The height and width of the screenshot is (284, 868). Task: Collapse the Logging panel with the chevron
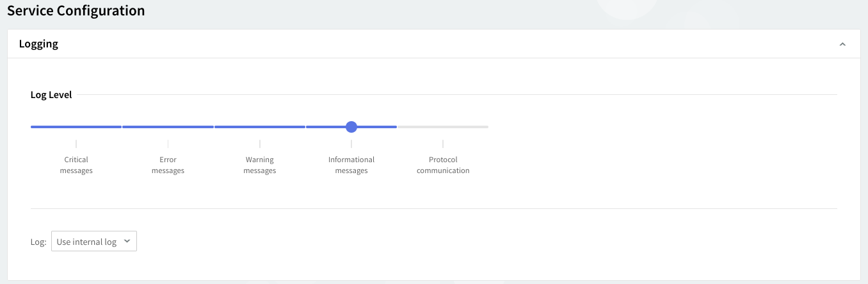(x=842, y=44)
